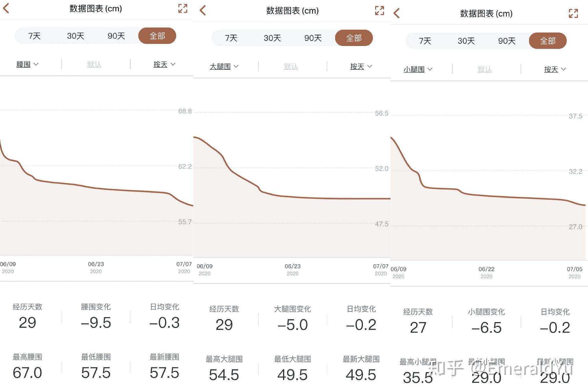The height and width of the screenshot is (392, 588).
Task: Select 全部 range in thigh panel
Action: 354,38
